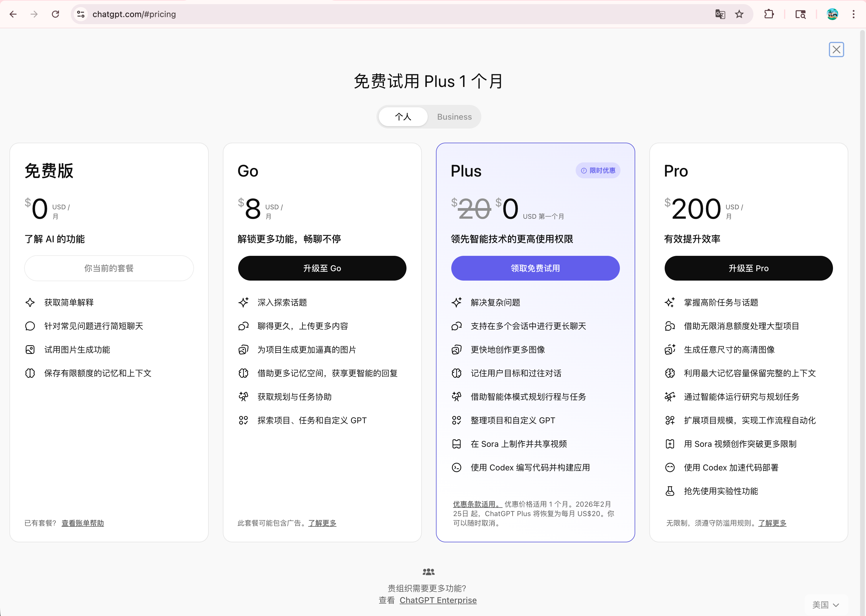Click the 升级至 Go button
This screenshot has width=866, height=616.
pos(322,268)
